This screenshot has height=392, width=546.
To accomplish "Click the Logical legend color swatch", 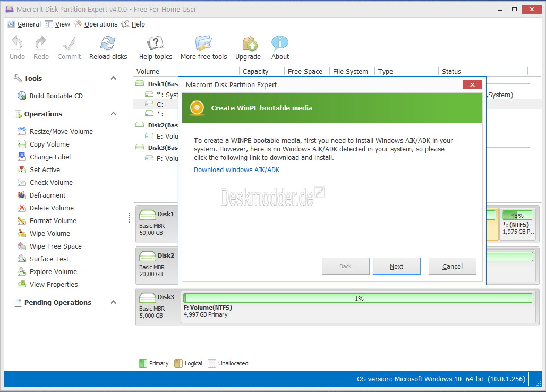I will click(178, 363).
